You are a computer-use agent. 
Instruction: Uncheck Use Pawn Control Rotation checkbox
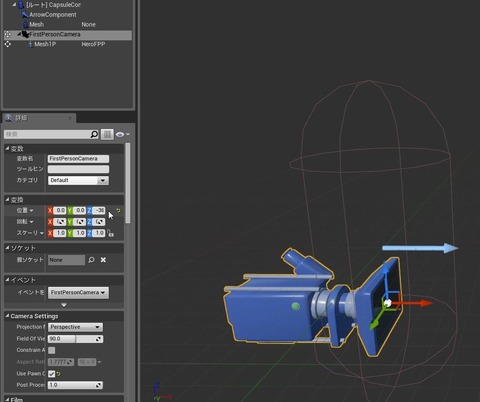pyautogui.click(x=51, y=374)
